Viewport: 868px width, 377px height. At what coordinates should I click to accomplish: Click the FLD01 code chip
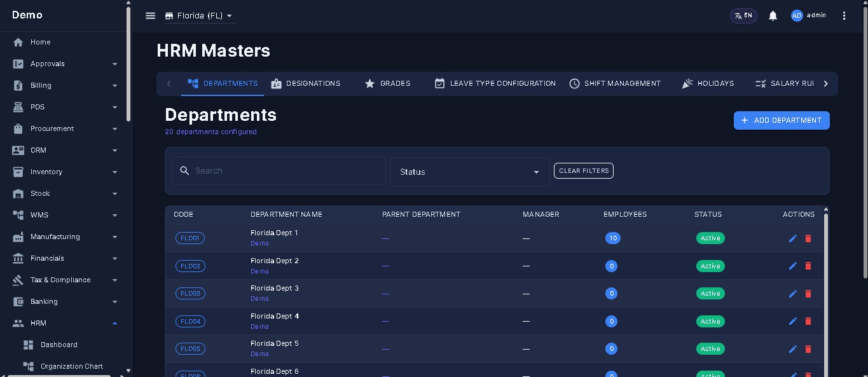190,238
